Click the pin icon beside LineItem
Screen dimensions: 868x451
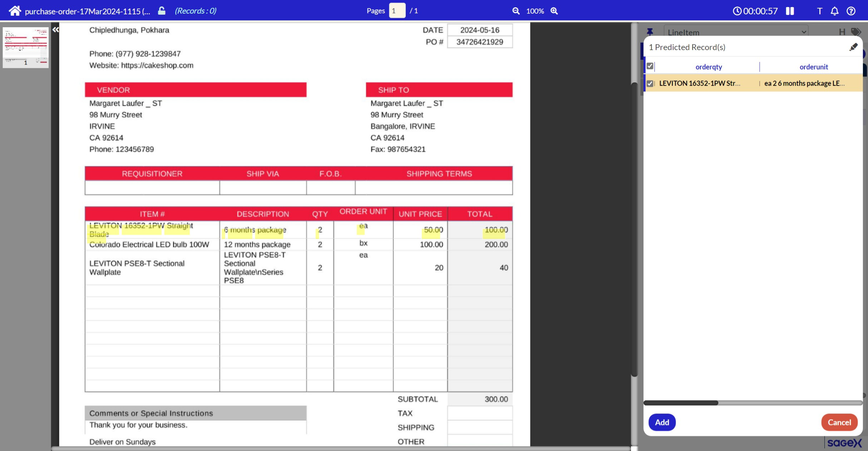[650, 32]
